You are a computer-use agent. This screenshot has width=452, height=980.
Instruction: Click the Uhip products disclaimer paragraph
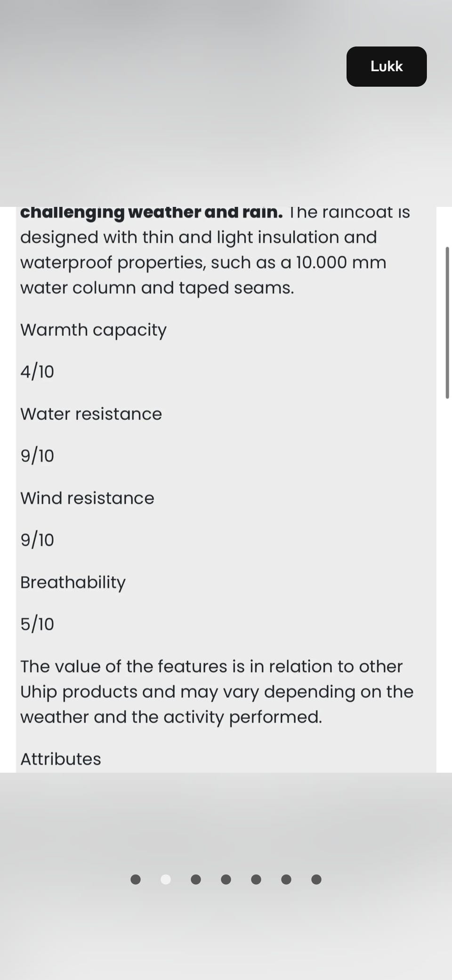(217, 692)
